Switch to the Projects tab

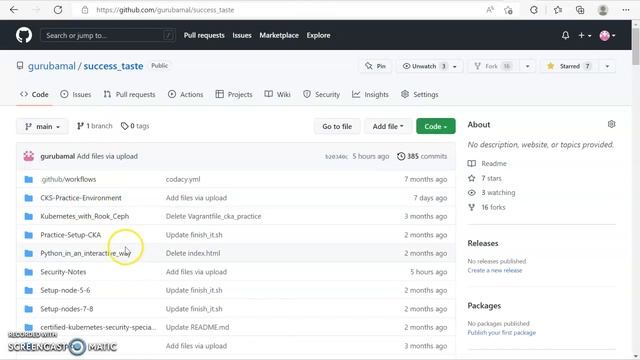234,94
